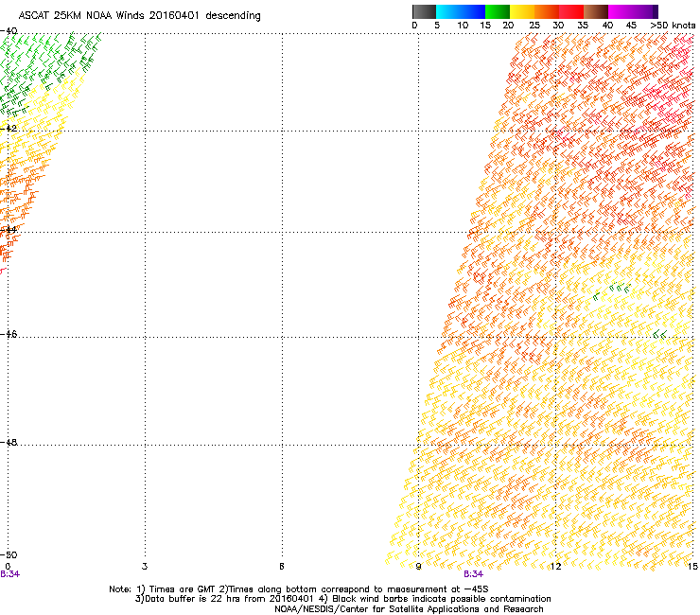Click the "10" color scale label
This screenshot has width=700, height=615.
[463, 26]
